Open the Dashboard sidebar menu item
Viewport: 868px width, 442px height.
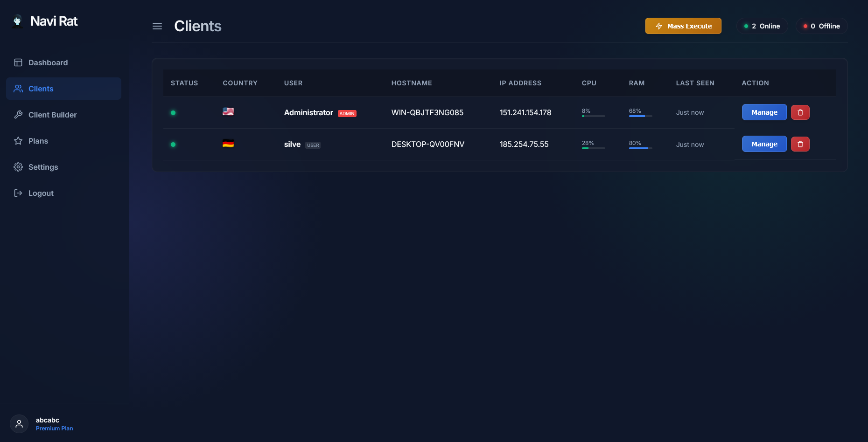point(63,62)
